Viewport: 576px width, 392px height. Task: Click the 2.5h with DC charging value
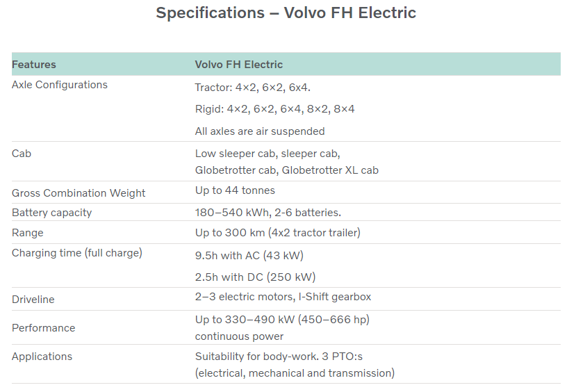click(255, 277)
